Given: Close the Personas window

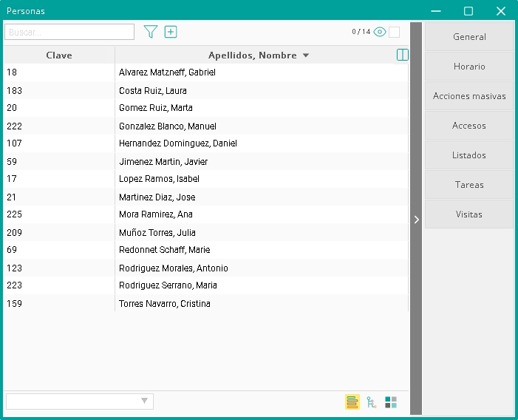Looking at the screenshot, I should (501, 11).
